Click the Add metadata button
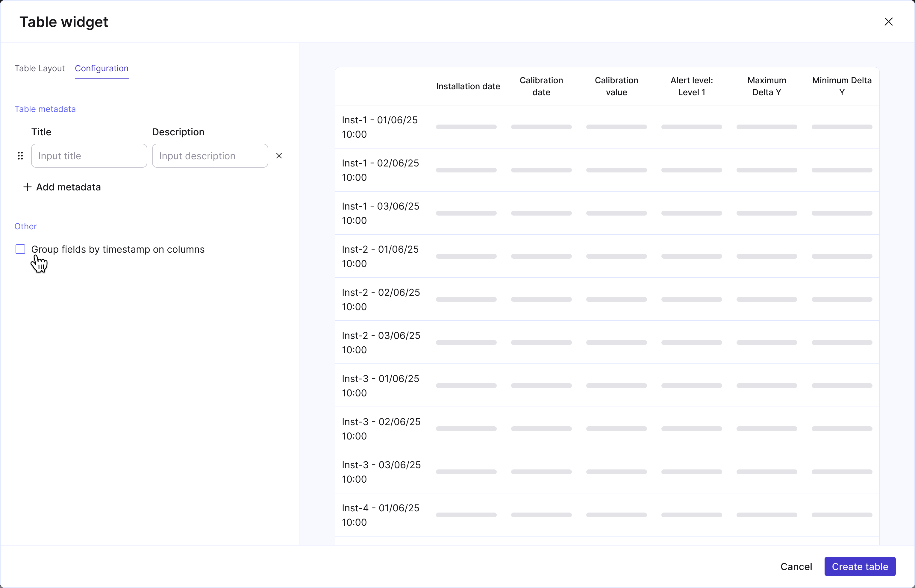The image size is (915, 588). [68, 187]
